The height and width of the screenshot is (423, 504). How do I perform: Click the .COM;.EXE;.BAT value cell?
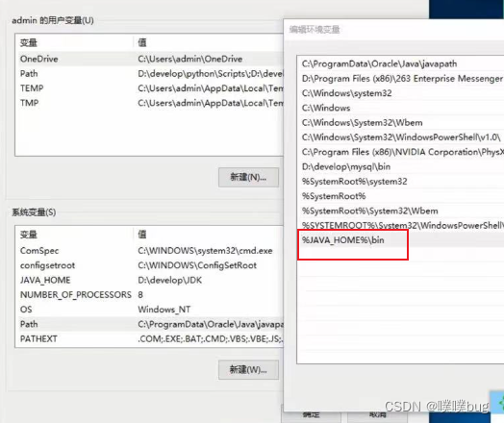coord(211,339)
